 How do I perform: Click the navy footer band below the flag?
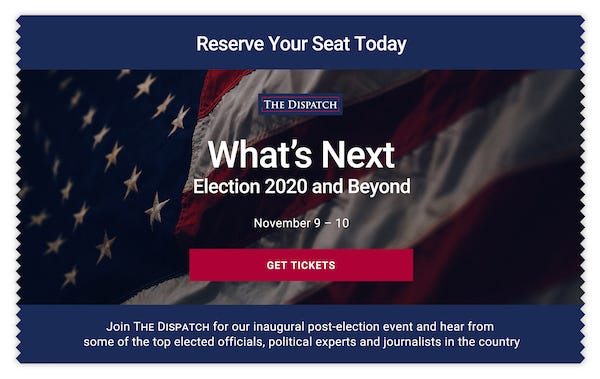click(x=300, y=356)
